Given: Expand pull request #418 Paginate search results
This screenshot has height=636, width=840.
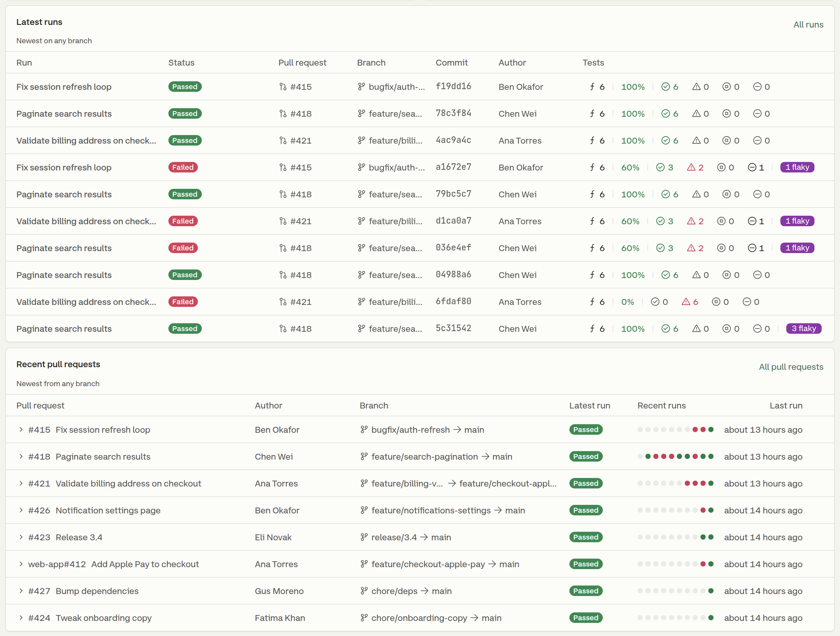Looking at the screenshot, I should [21, 456].
